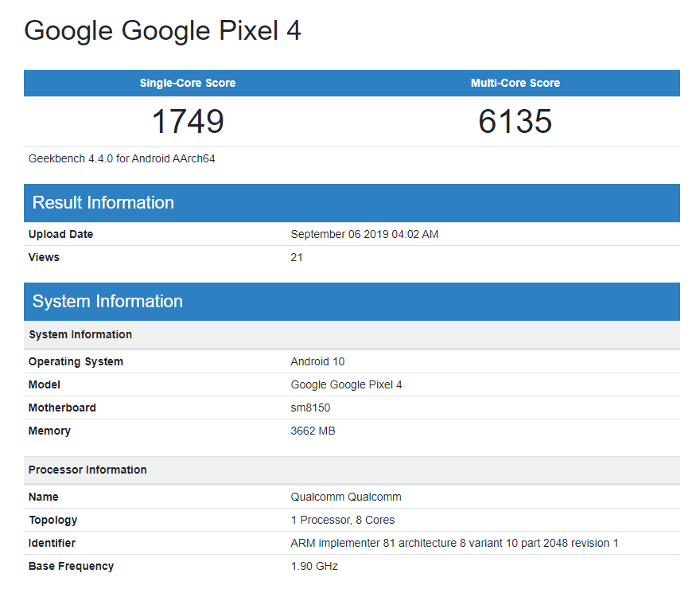Click the 1 Processor, 8 Cores topology value

[342, 520]
